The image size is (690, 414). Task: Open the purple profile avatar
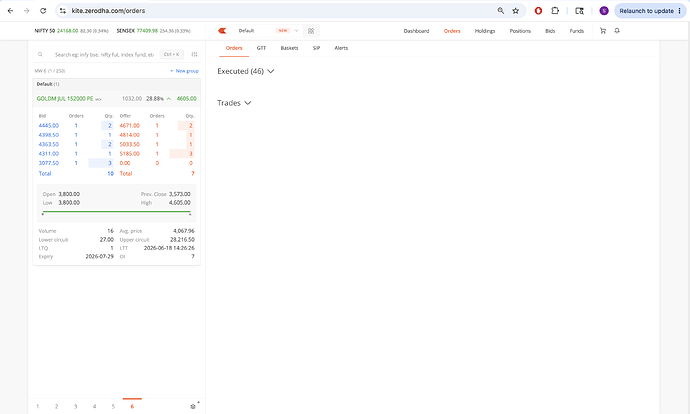pos(604,11)
